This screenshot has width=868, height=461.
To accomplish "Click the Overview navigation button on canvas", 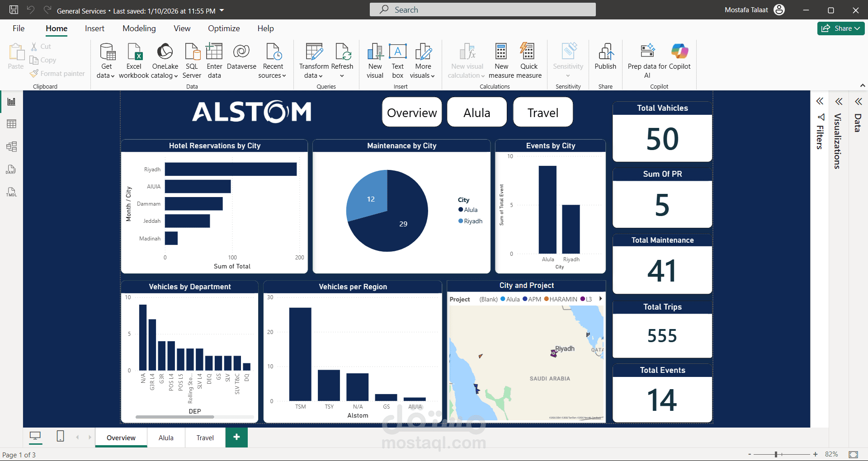I will tap(412, 113).
